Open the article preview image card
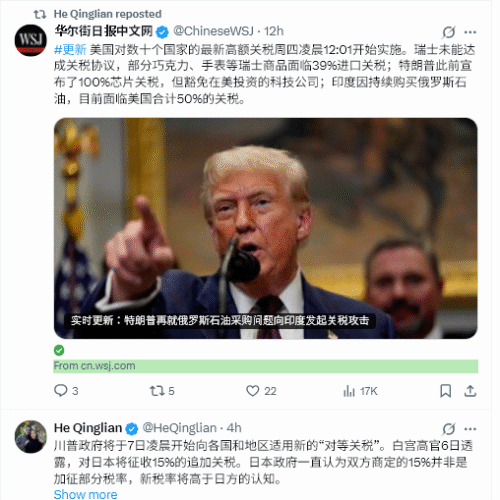This screenshot has width=500, height=500. coord(266,228)
